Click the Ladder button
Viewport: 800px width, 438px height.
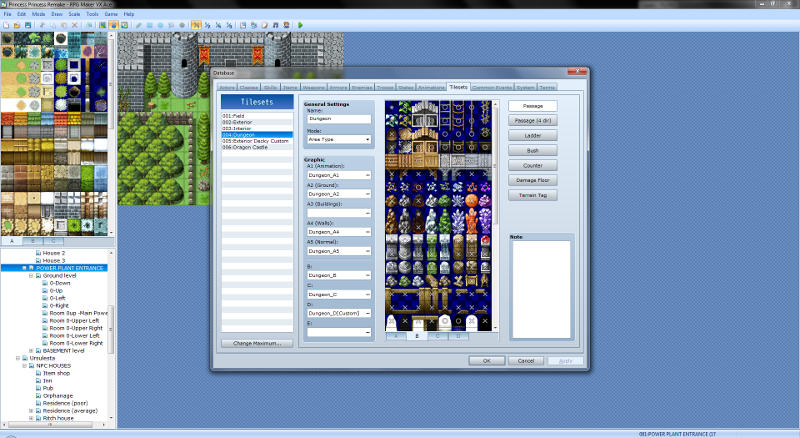533,135
